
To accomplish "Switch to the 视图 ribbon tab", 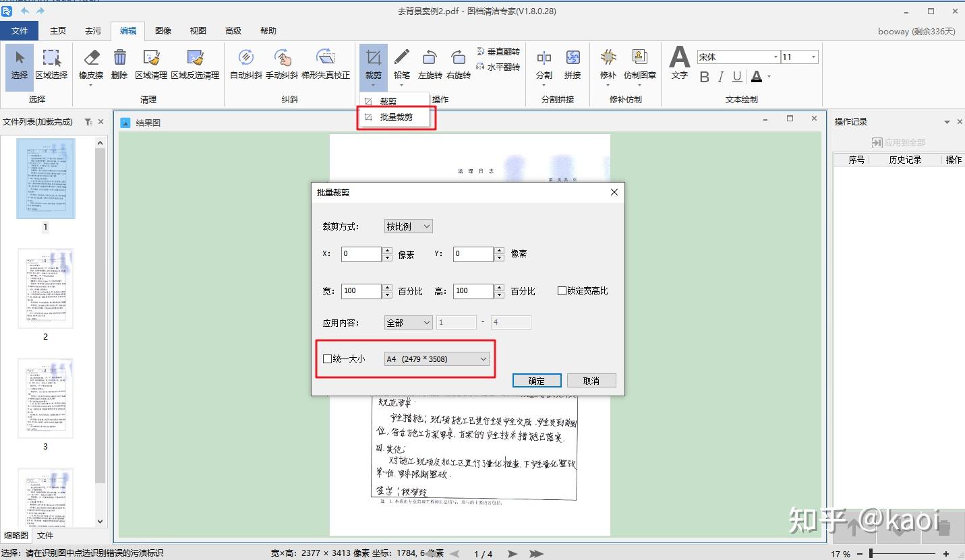I will 198,31.
